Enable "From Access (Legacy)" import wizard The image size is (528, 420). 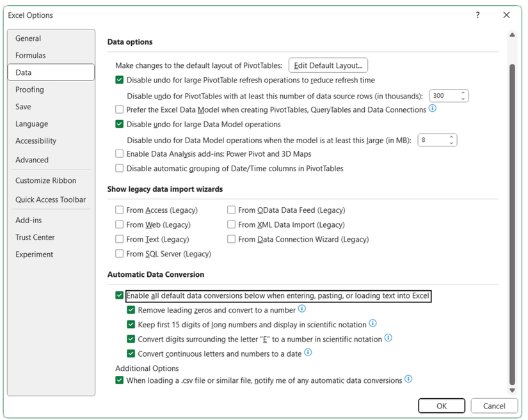(118, 210)
